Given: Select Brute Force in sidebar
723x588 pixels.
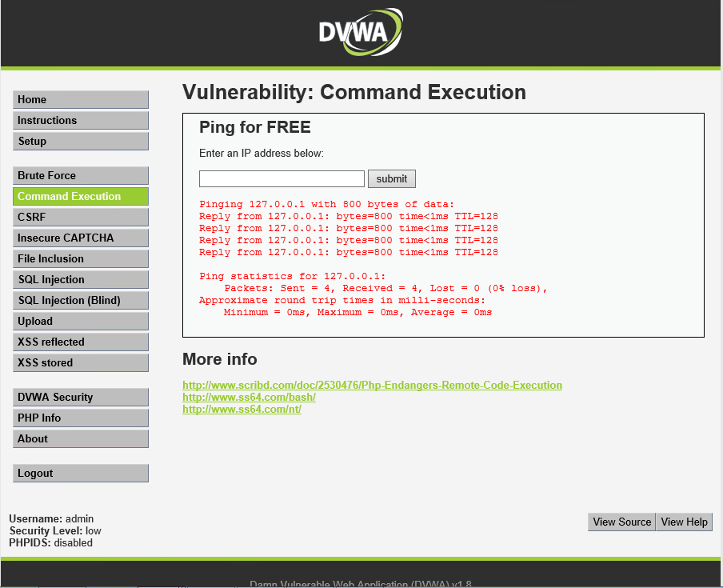Looking at the screenshot, I should coord(81,176).
